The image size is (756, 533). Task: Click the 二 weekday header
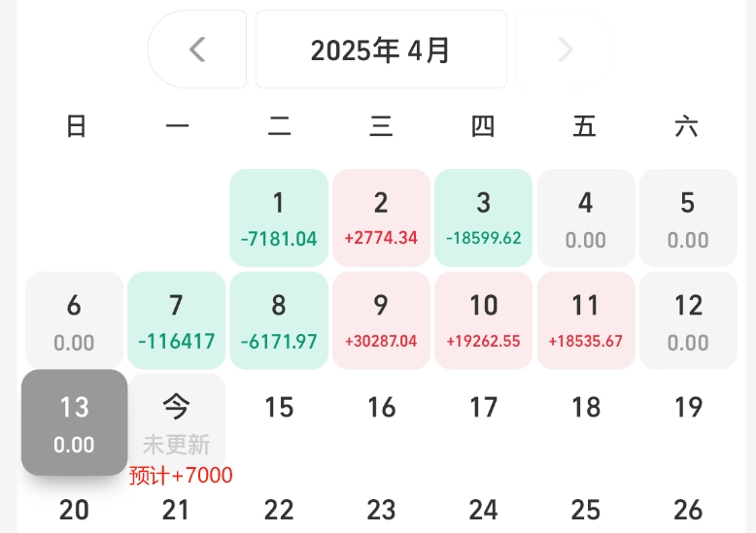279,126
